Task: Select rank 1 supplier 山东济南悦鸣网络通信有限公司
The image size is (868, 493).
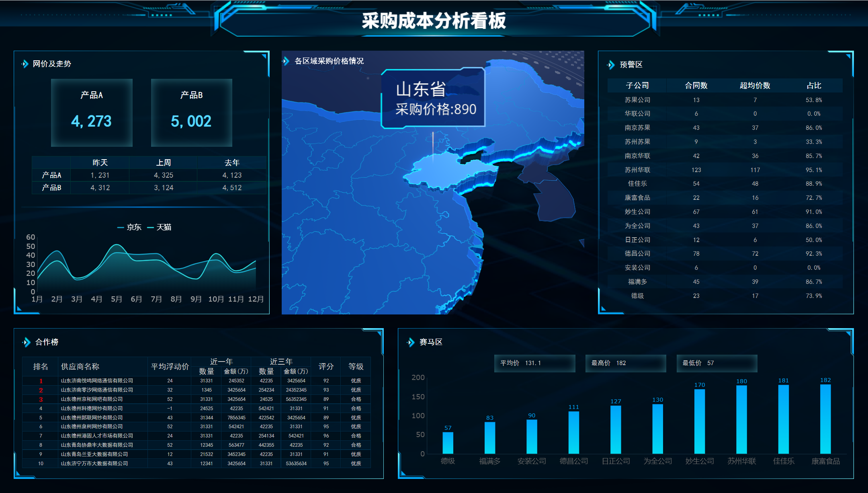Action: click(97, 381)
